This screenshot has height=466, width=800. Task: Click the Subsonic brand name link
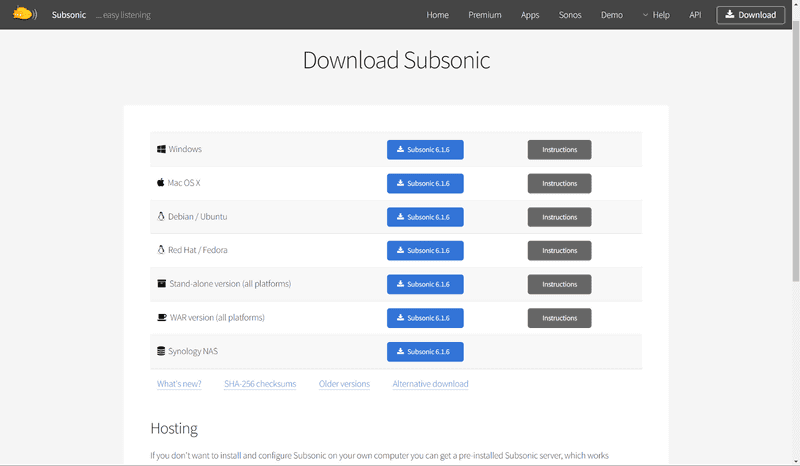[x=69, y=15]
